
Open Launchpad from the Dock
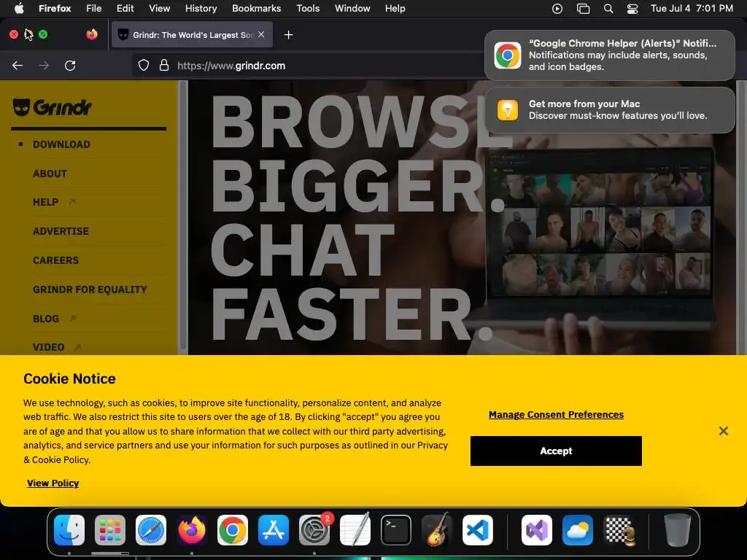(x=110, y=530)
